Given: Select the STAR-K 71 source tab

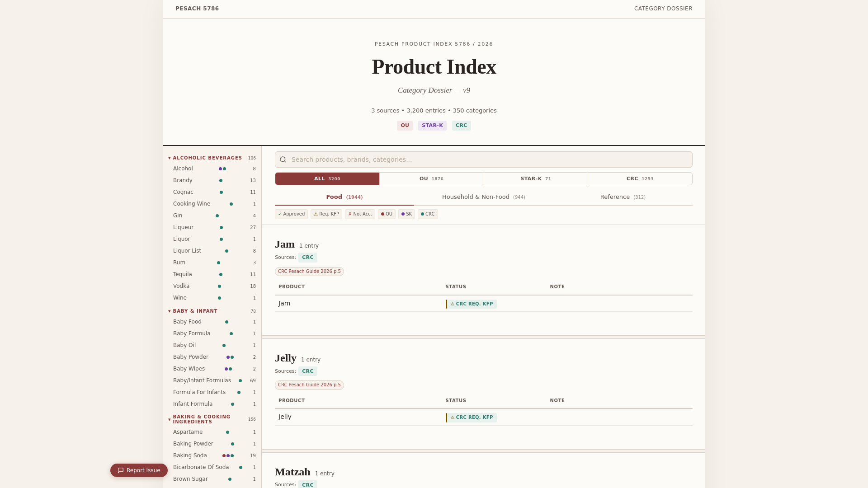Looking at the screenshot, I should pyautogui.click(x=536, y=179).
